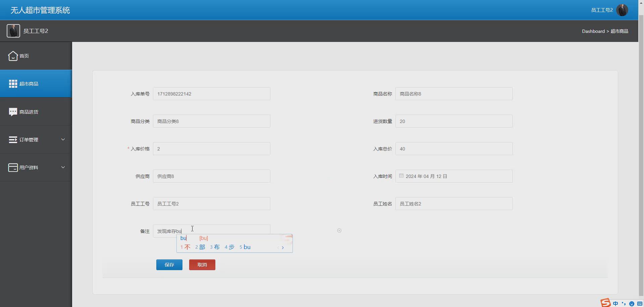Click the 入库时间 date field
Image resolution: width=644 pixels, height=307 pixels.
[x=454, y=176]
